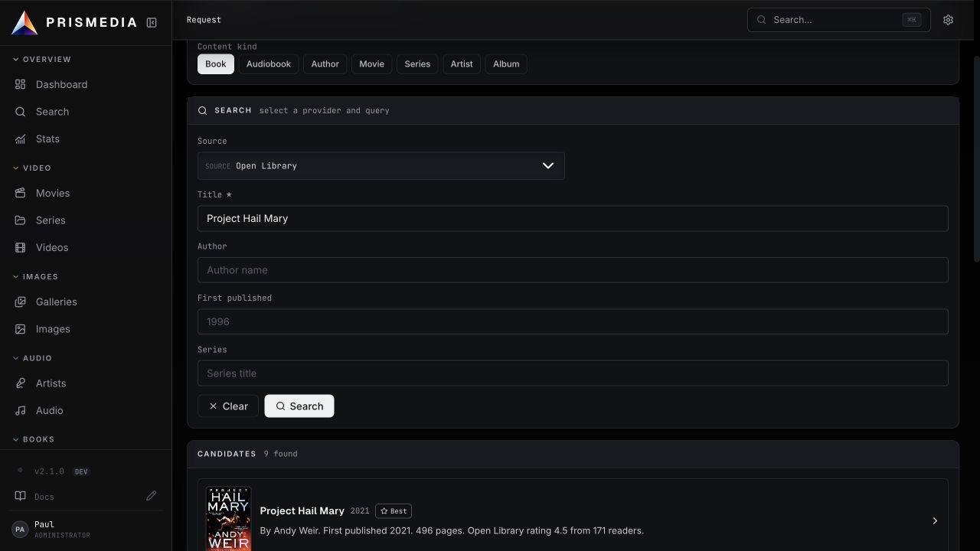Click the Movies clapperboard icon

click(21, 193)
